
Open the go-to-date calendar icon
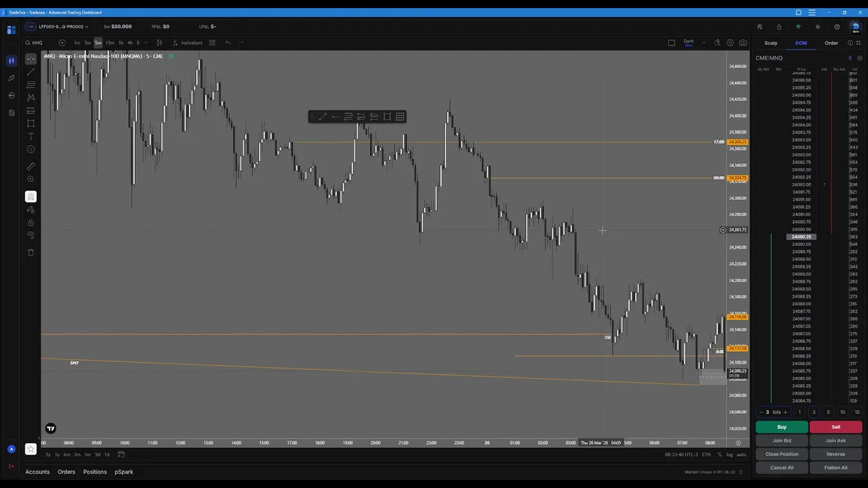tap(121, 454)
